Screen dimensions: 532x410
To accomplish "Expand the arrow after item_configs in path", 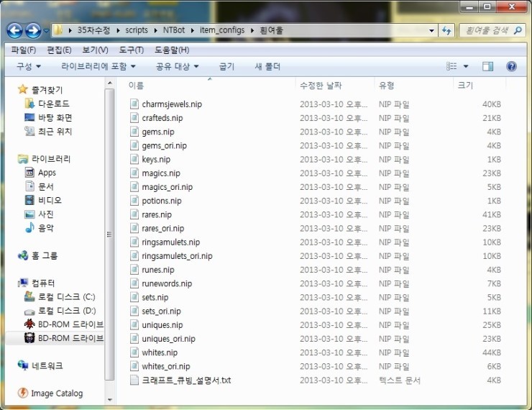I will [x=252, y=30].
